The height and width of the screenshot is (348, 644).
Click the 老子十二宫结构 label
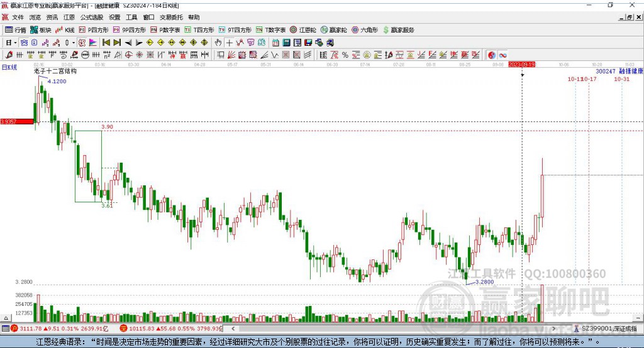point(55,71)
